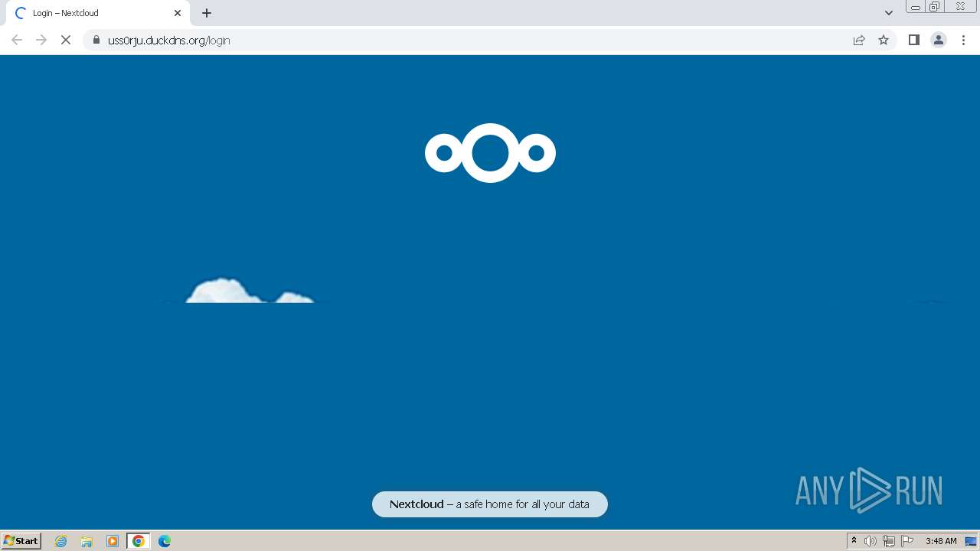This screenshot has width=980, height=551.
Task: Open Chrome three-dot menu
Action: 963,40
